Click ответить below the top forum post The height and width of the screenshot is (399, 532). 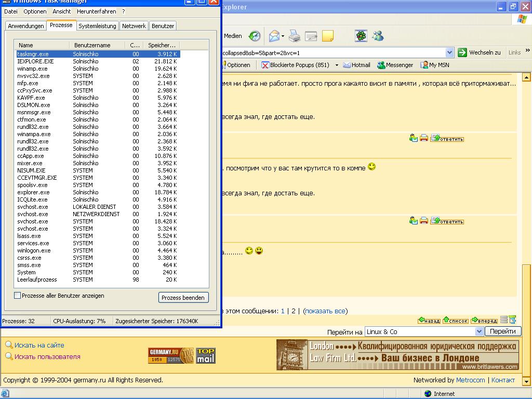(447, 138)
